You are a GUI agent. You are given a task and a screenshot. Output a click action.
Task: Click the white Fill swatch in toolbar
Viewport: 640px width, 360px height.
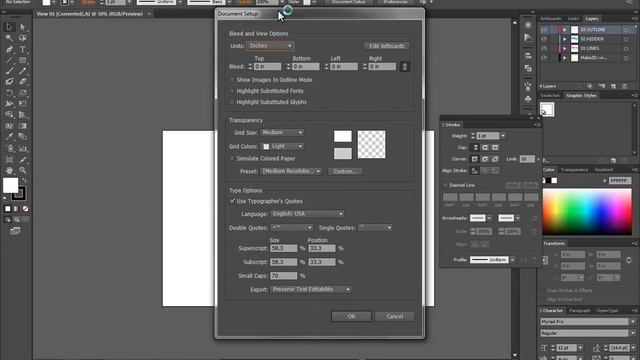tap(11, 185)
